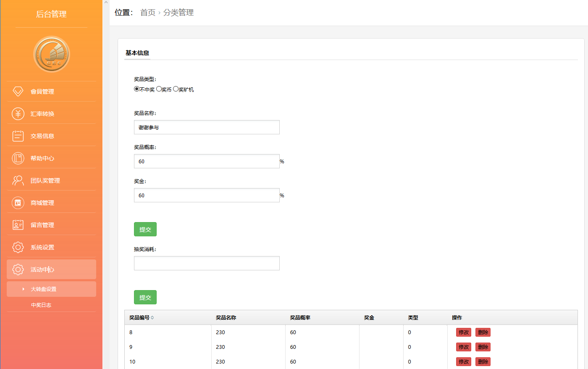Screen dimensions: 588x369
Task: Click 修改 button for prize number 8
Action: click(463, 332)
